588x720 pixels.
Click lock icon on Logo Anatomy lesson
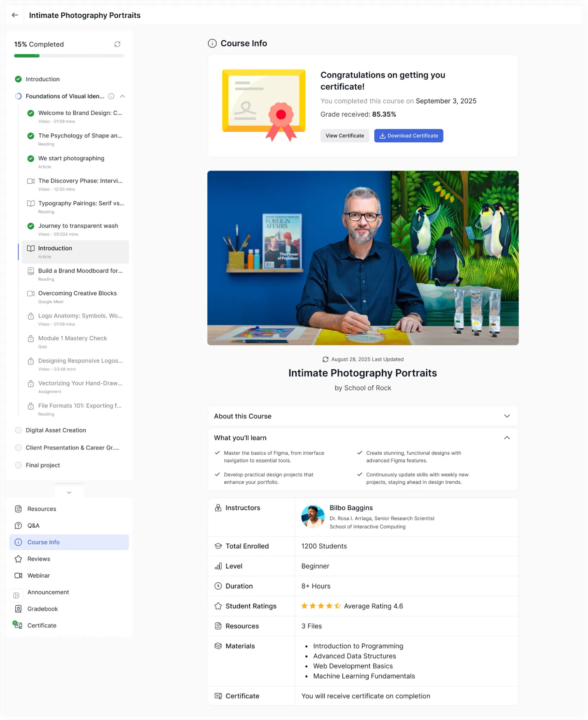click(x=31, y=316)
